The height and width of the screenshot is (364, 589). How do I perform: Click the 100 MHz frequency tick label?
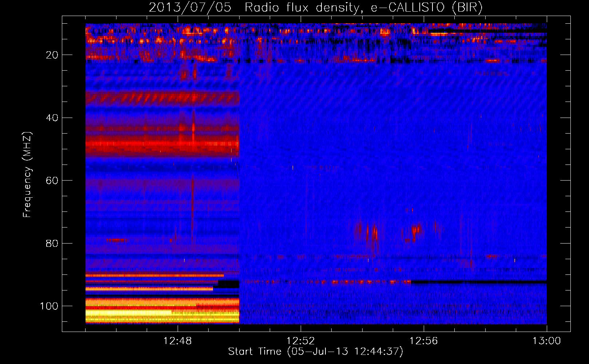pos(49,306)
